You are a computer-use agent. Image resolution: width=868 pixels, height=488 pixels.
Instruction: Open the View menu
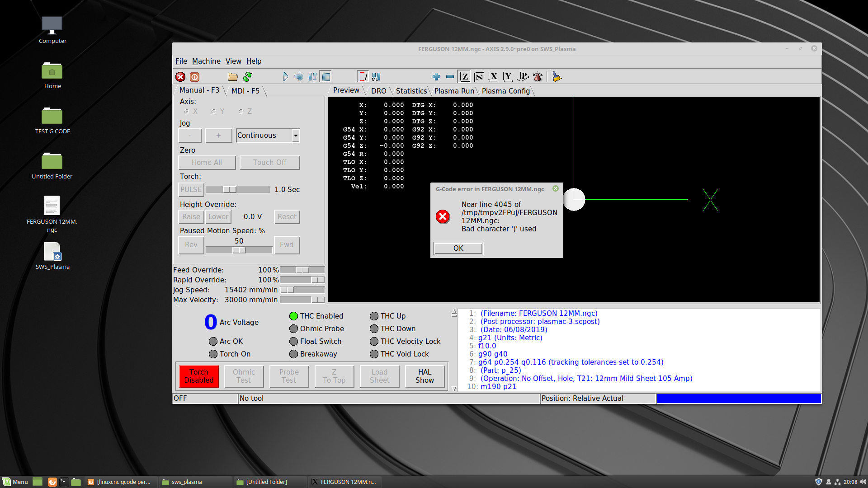click(x=233, y=61)
